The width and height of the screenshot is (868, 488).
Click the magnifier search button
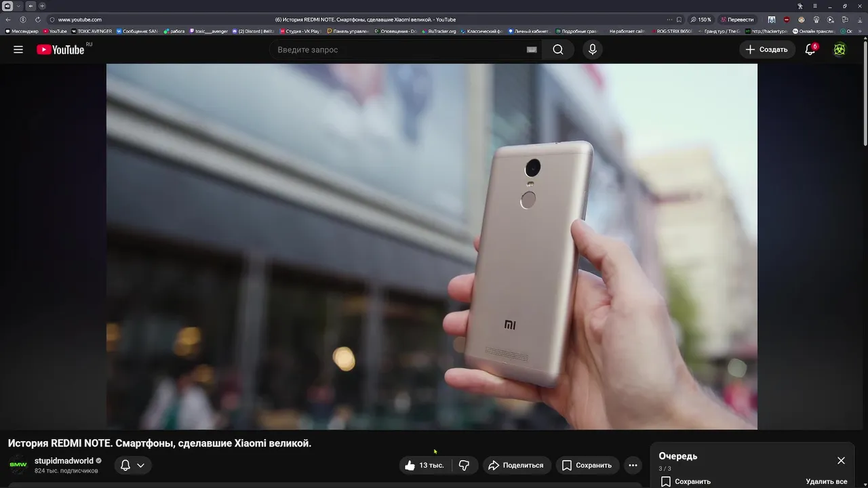coord(558,49)
